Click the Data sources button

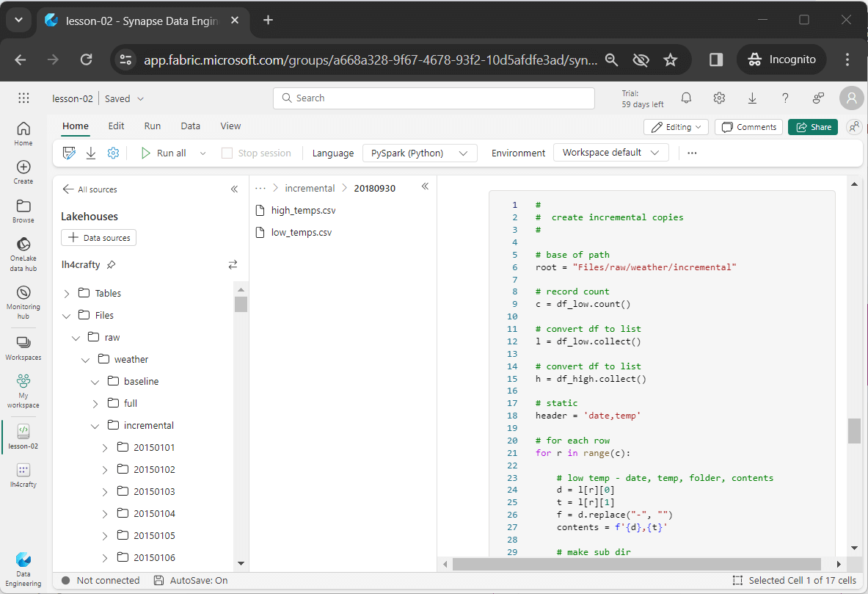click(x=99, y=238)
